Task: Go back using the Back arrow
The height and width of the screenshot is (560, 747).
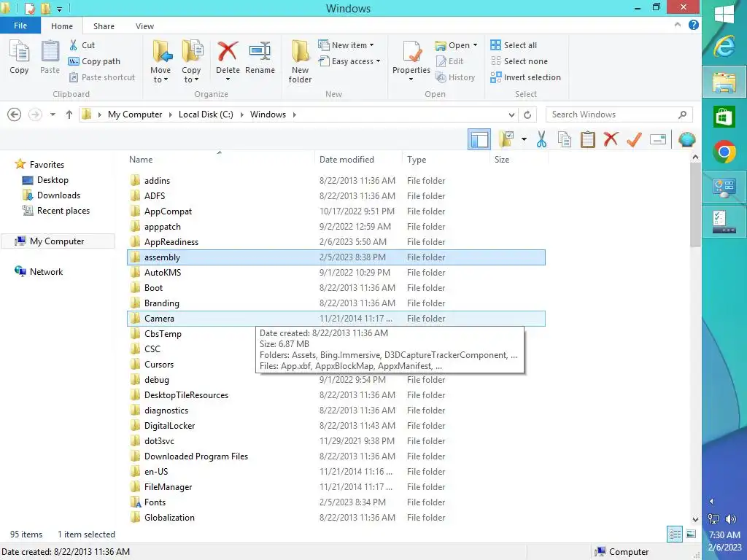Action: pos(15,114)
